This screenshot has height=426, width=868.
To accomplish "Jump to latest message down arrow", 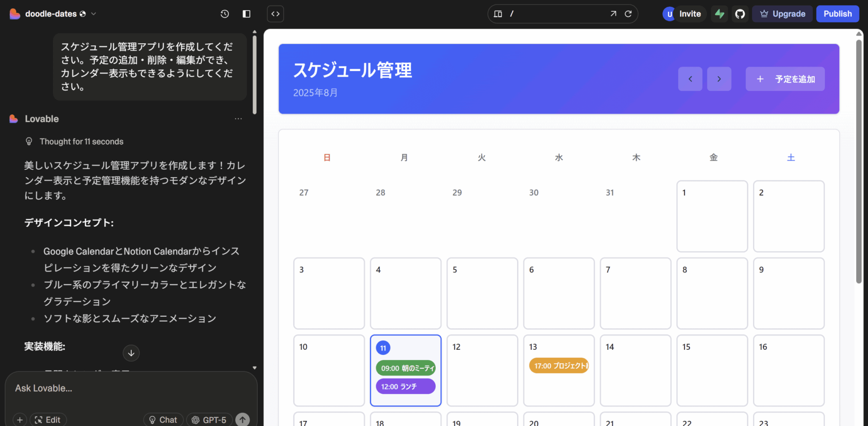I will [x=131, y=353].
